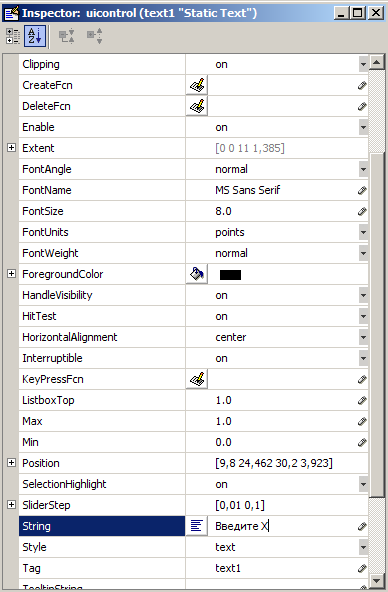This screenshot has height=592, width=388.
Task: Click pencil icon in FontSize row
Action: 362,211
